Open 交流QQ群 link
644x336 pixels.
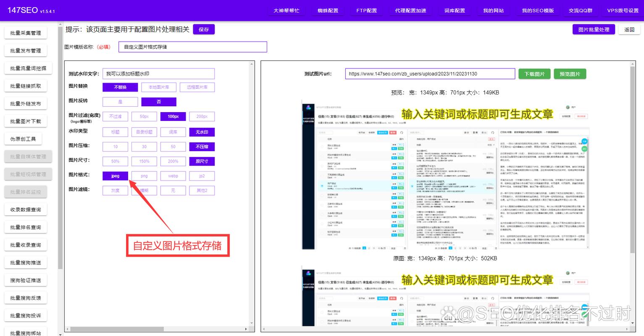[x=581, y=10]
